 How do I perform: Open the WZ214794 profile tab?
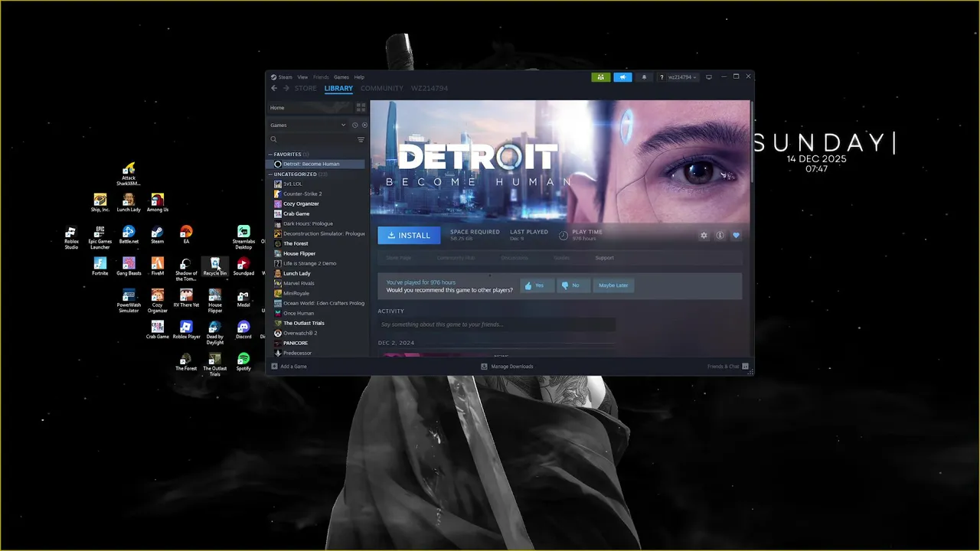point(430,88)
